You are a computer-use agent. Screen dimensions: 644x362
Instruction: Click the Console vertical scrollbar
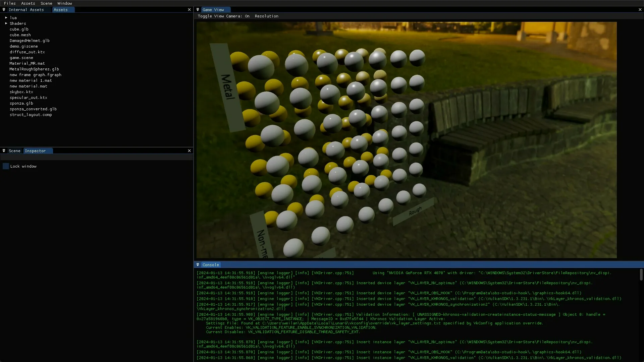tap(641, 275)
